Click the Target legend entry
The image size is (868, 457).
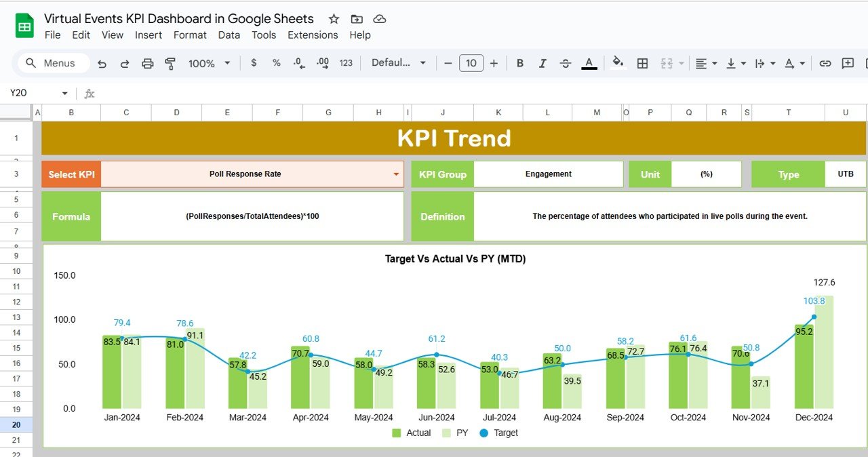click(499, 433)
